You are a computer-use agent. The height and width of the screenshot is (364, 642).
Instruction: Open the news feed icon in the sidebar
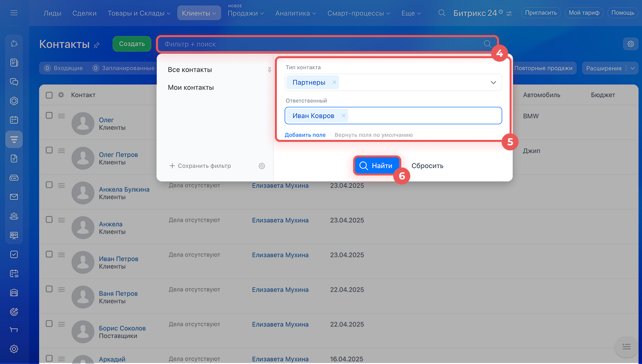(x=14, y=63)
